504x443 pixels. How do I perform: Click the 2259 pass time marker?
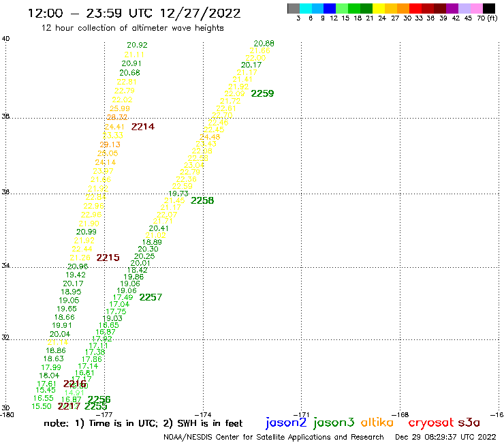point(262,93)
